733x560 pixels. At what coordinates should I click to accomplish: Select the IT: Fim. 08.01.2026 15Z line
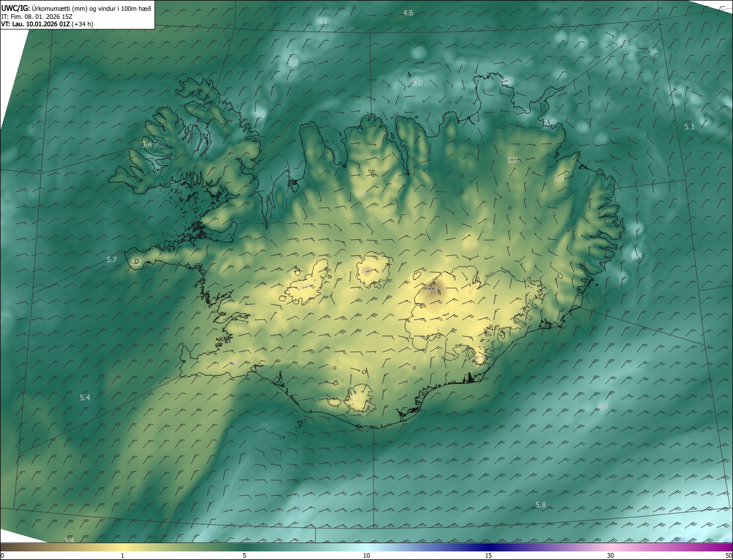[x=36, y=16]
